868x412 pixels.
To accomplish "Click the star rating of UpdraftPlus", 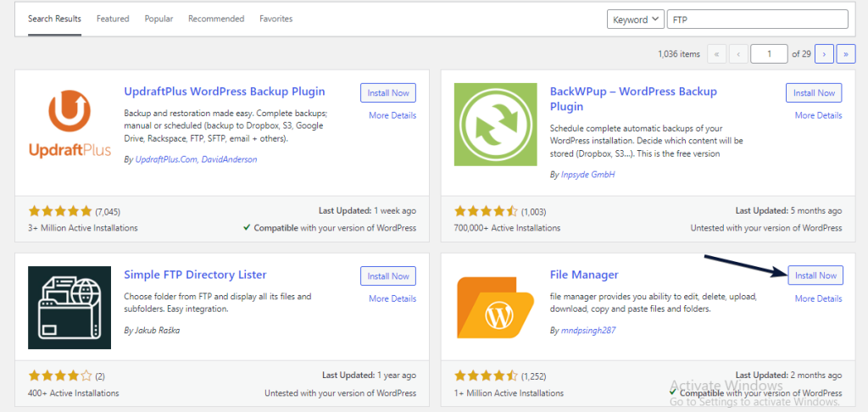I will click(x=60, y=210).
